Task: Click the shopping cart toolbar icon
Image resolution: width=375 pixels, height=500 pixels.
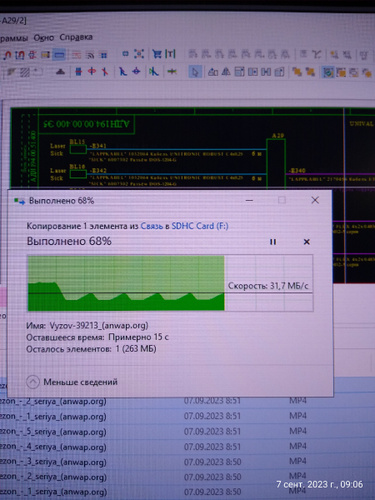Action: [x=157, y=54]
